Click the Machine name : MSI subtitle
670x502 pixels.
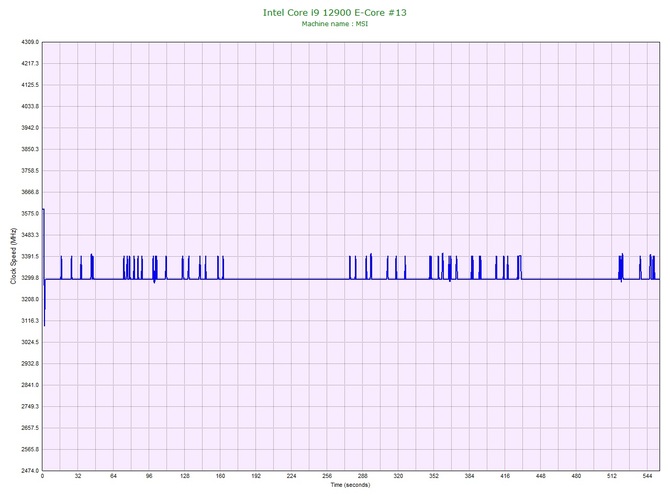tap(335, 24)
